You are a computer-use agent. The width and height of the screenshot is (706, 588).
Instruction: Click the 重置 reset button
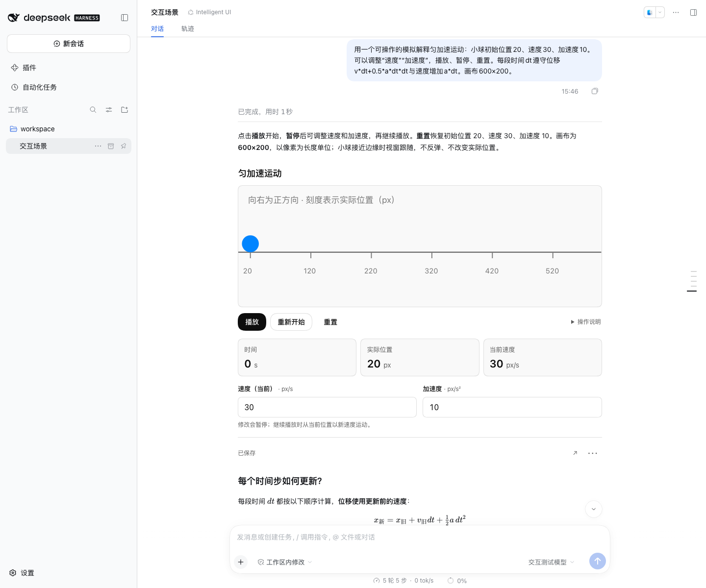(x=330, y=322)
